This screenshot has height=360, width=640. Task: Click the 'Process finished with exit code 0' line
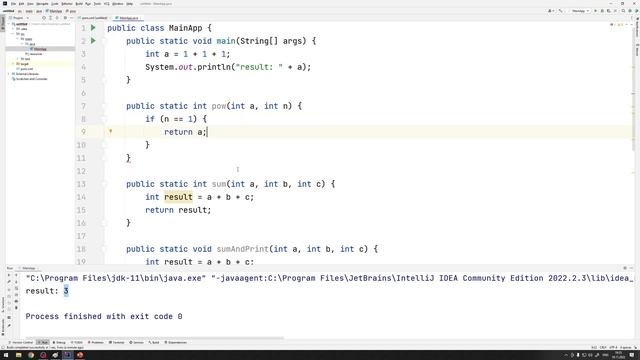104,316
